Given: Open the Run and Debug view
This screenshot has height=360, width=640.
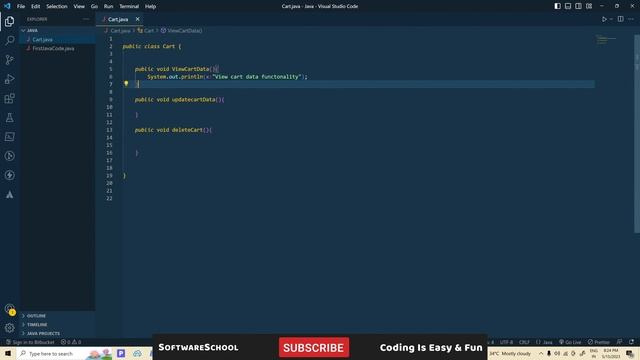Looking at the screenshot, I should click(x=9, y=79).
